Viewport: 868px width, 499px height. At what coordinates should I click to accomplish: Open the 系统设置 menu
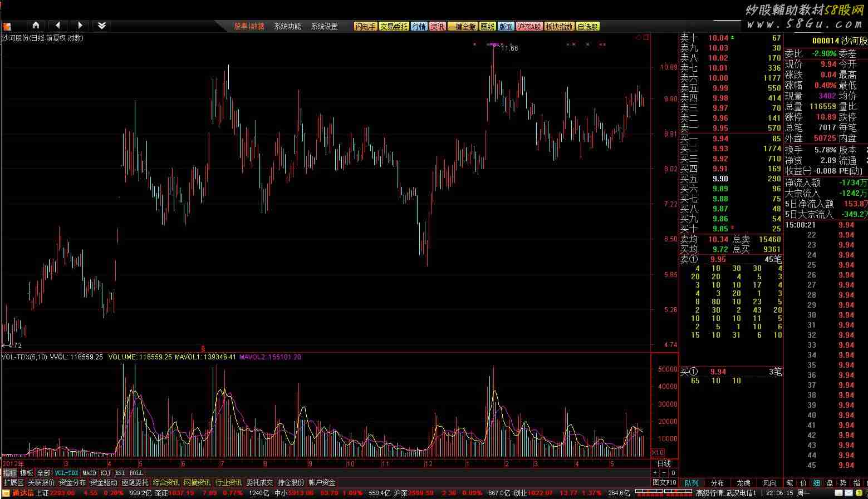(324, 26)
